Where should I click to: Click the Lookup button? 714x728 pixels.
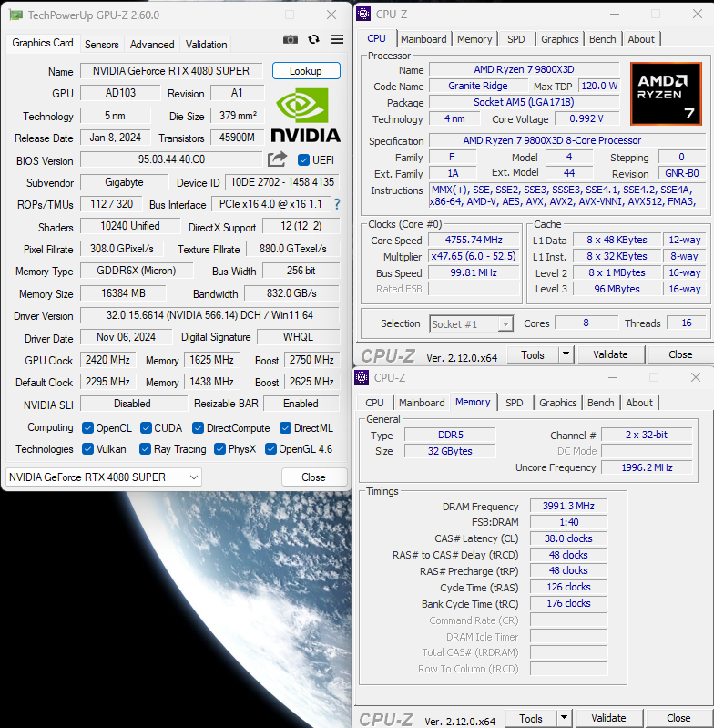[x=305, y=71]
